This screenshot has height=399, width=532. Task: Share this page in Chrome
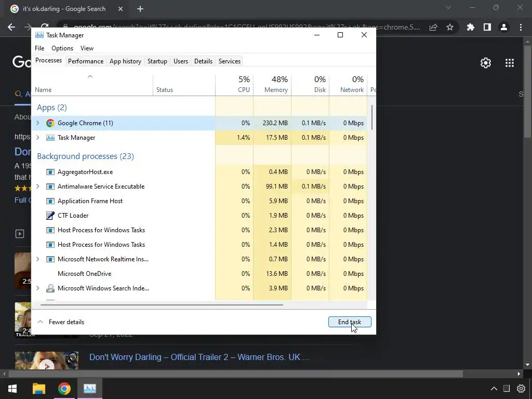[433, 27]
